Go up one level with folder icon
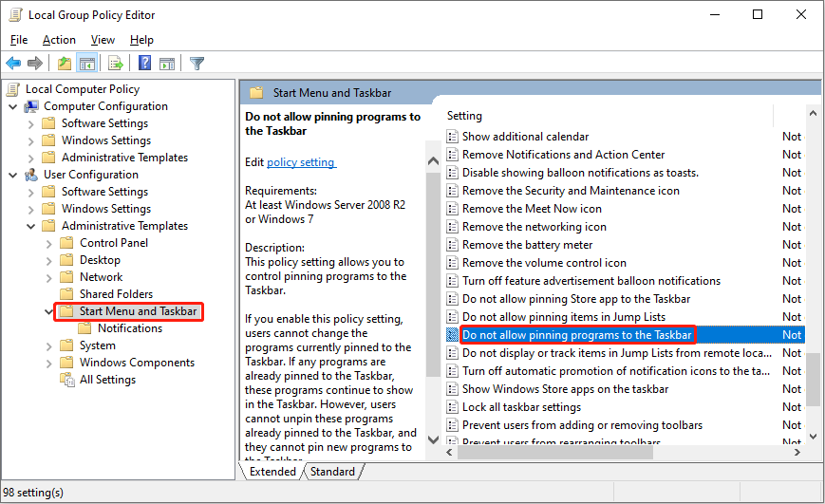This screenshot has width=825, height=504. click(x=65, y=64)
